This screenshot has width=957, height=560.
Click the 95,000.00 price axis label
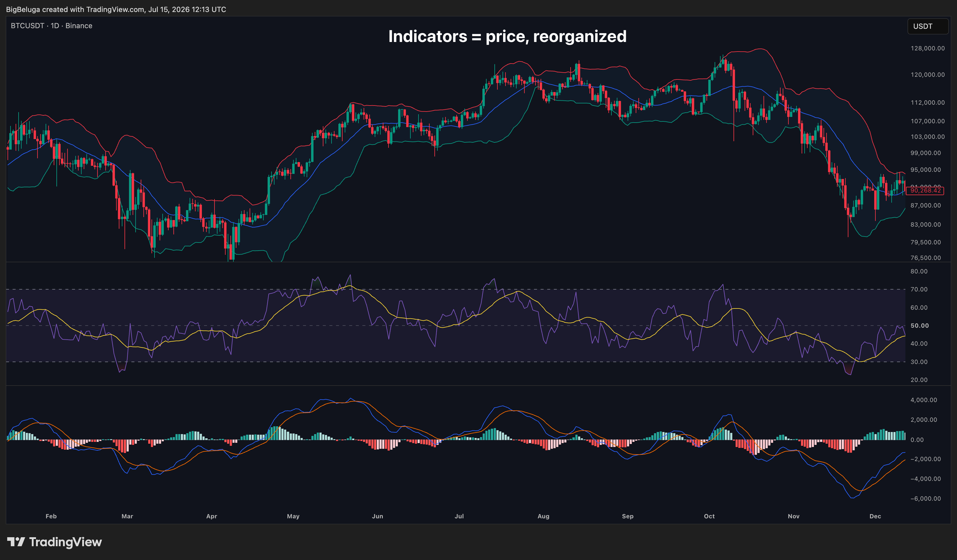(x=925, y=170)
